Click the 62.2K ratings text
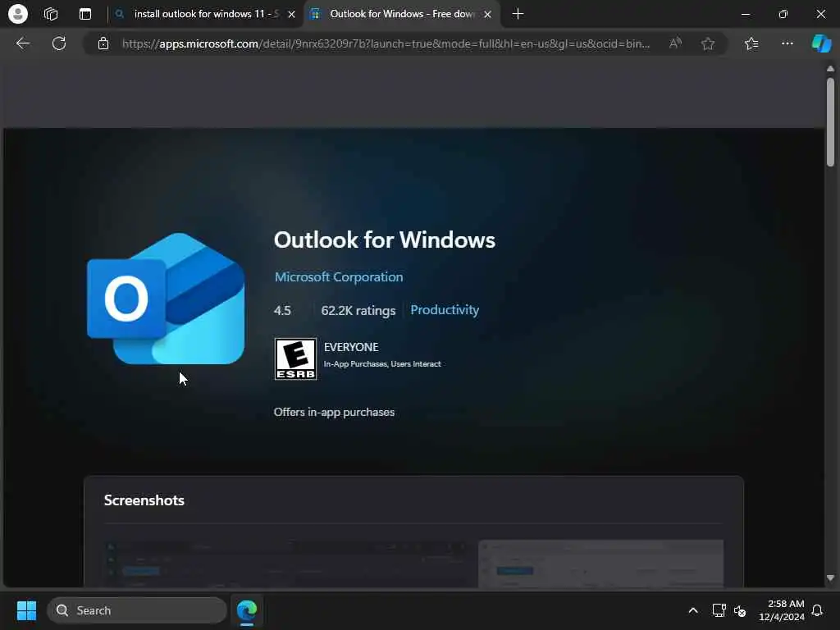 (x=358, y=310)
